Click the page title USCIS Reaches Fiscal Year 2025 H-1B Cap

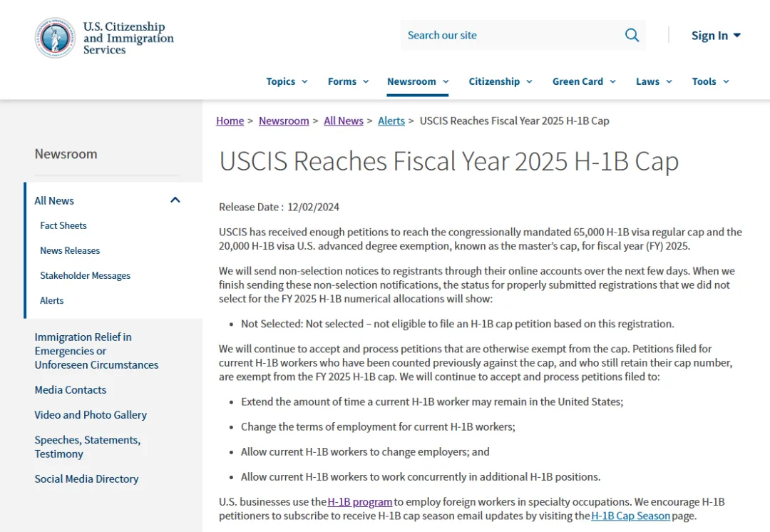449,160
